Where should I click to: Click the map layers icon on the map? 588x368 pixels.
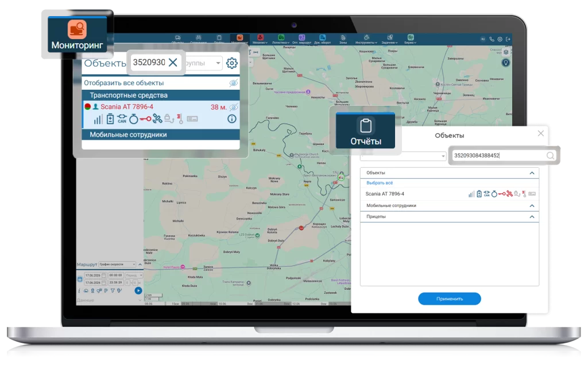(x=506, y=52)
